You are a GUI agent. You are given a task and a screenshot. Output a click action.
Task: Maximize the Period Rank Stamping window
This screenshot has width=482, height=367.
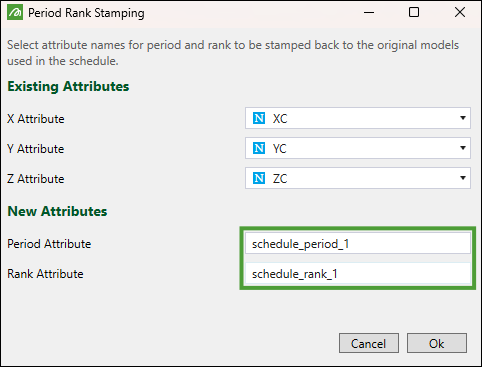(x=414, y=13)
